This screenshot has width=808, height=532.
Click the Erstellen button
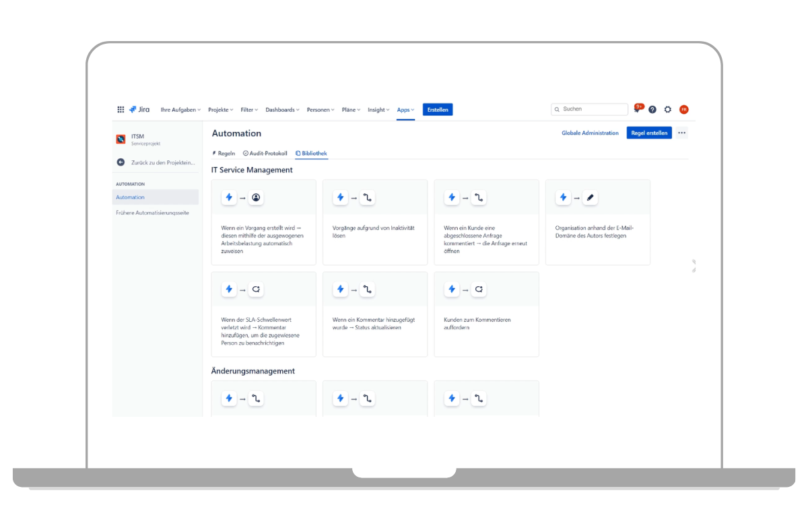click(438, 110)
